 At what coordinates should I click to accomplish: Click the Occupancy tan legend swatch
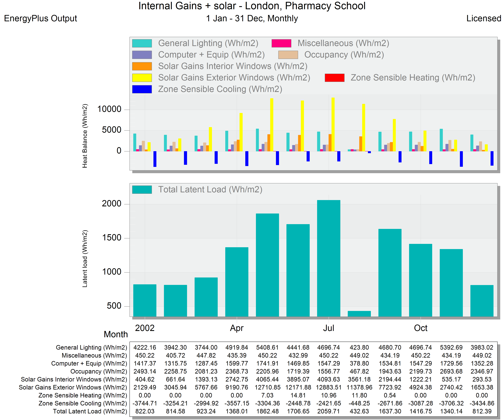288,55
